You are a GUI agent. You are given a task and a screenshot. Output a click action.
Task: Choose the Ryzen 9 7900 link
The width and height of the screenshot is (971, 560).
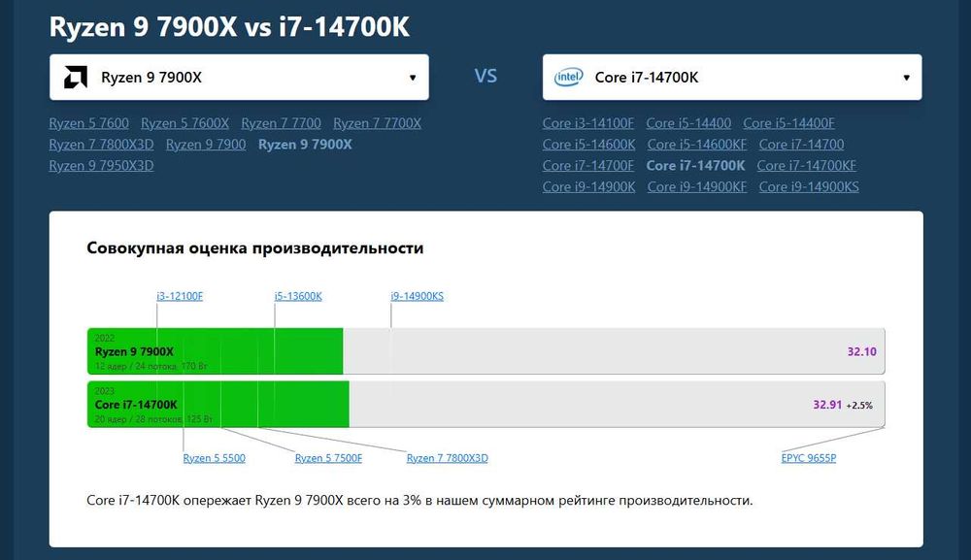[206, 145]
